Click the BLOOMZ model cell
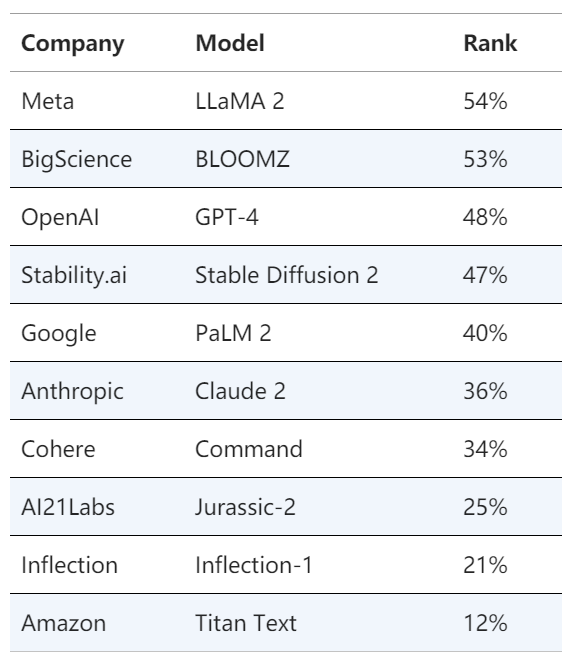 coord(242,159)
